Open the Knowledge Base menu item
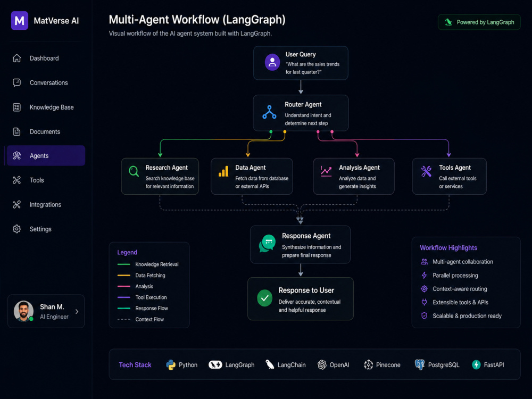532x399 pixels. pyautogui.click(x=46, y=107)
